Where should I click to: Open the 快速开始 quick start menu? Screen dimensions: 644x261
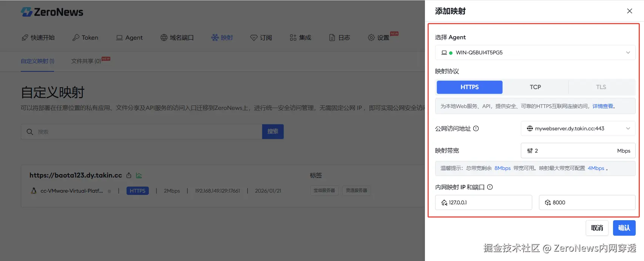38,37
